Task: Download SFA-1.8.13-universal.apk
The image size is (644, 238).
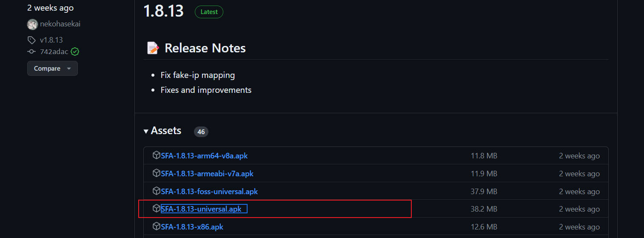Action: 201,209
